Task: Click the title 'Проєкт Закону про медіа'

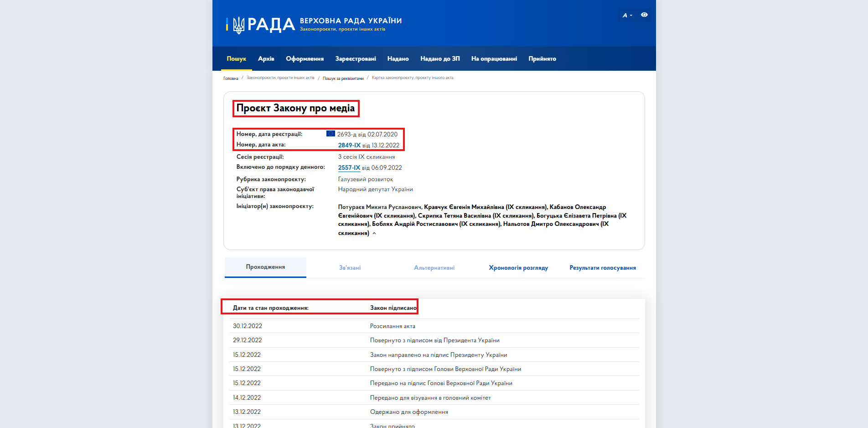Action: (295, 108)
